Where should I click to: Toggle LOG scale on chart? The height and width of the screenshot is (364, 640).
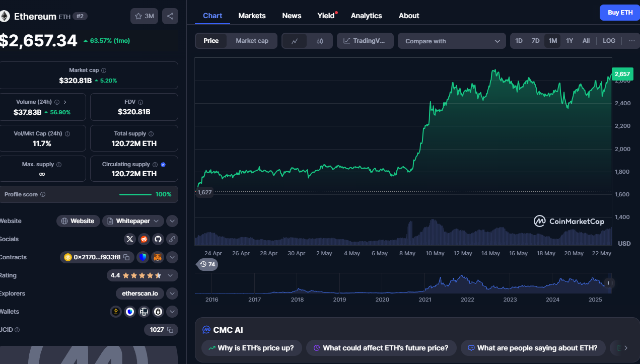tap(609, 41)
